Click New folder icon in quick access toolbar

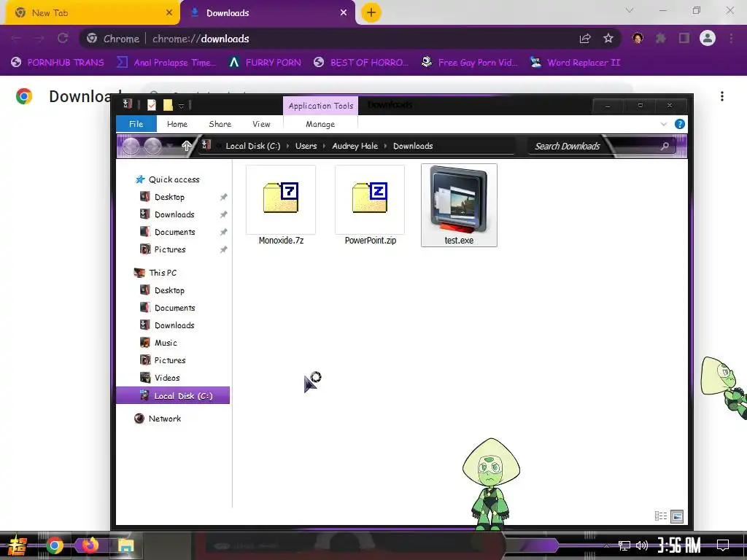tap(168, 105)
